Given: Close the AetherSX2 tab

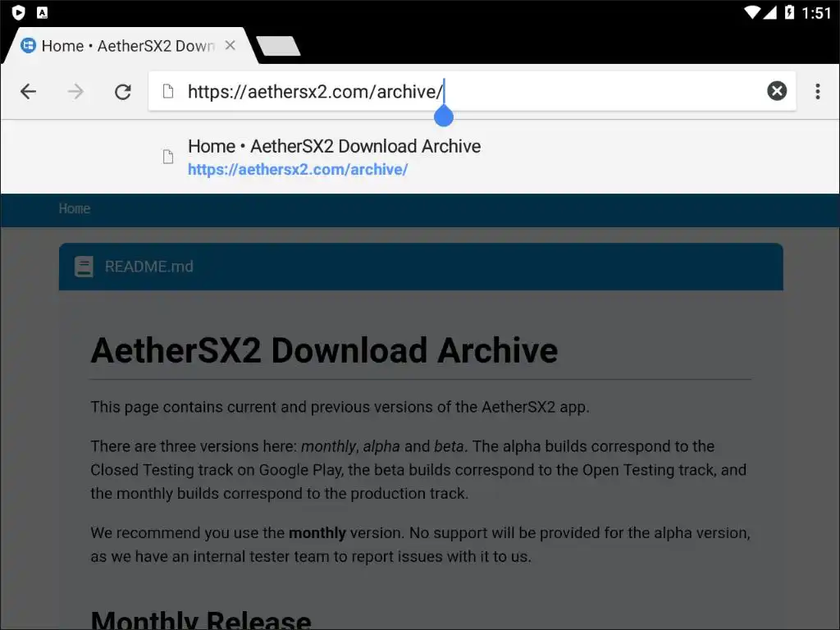Looking at the screenshot, I should pos(231,46).
